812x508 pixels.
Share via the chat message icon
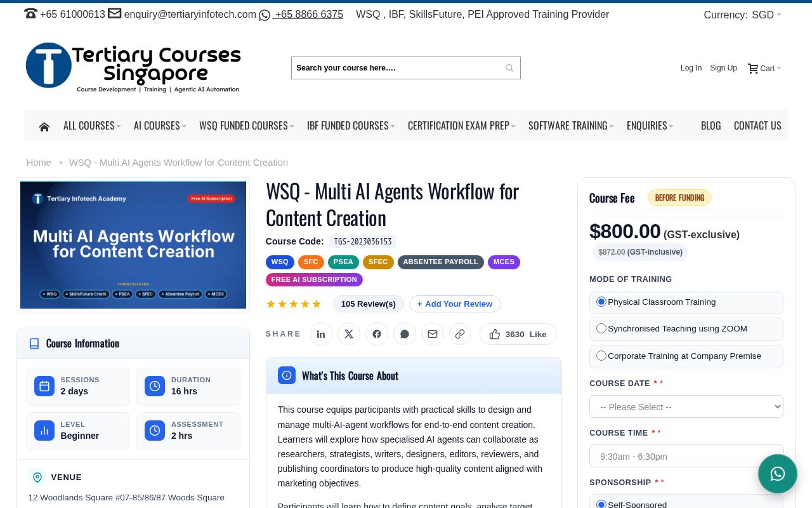(x=405, y=334)
